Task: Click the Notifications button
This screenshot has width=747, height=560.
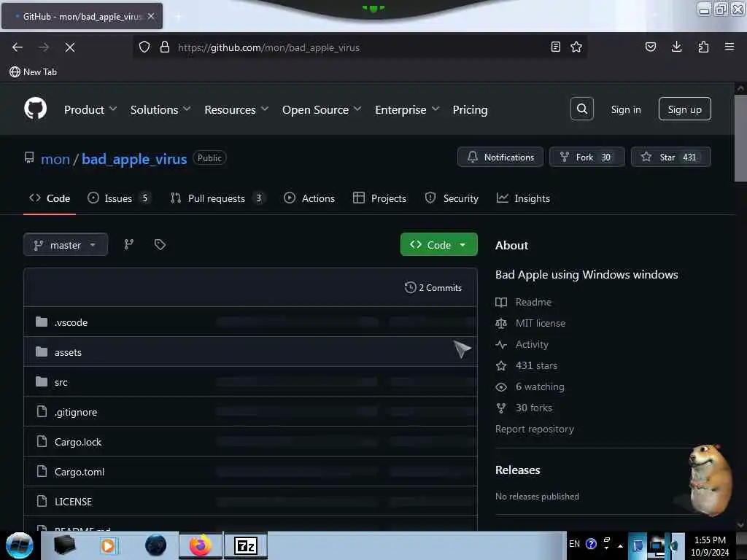Action: pyautogui.click(x=500, y=157)
